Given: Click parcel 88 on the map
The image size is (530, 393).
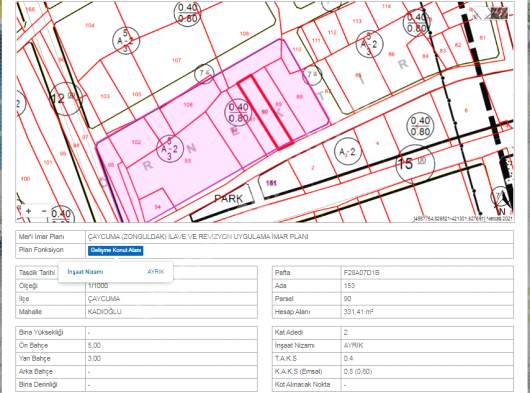Looking at the screenshot, I should (x=299, y=97).
